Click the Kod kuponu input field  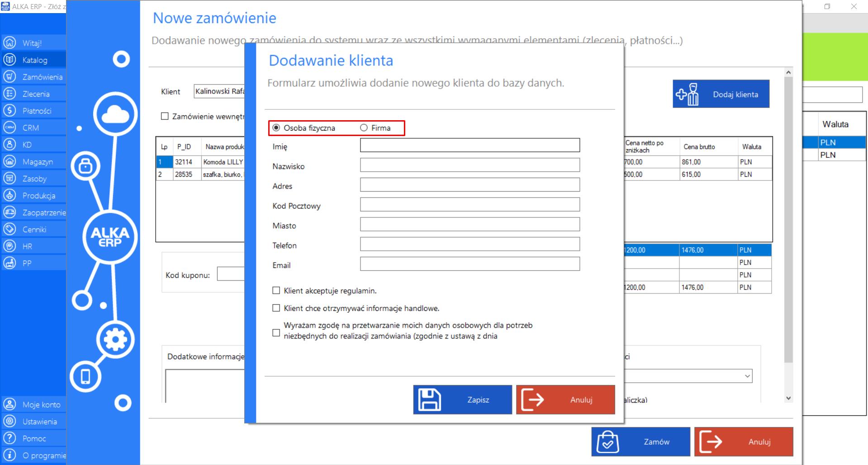tap(231, 274)
